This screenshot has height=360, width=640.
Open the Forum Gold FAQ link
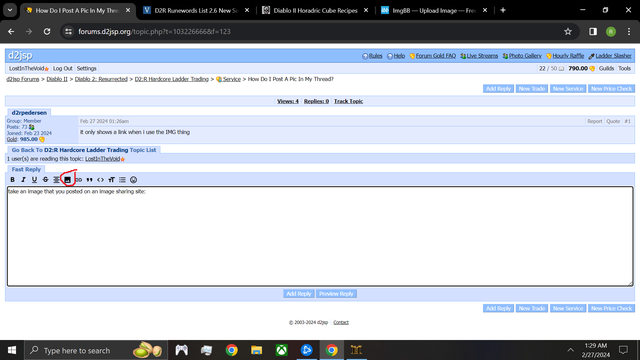pyautogui.click(x=436, y=56)
